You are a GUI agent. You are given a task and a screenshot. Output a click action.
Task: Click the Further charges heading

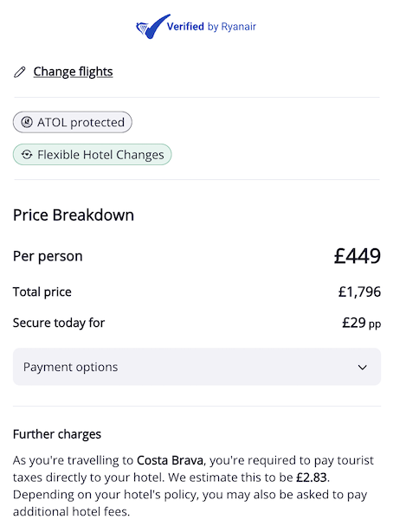pos(57,434)
